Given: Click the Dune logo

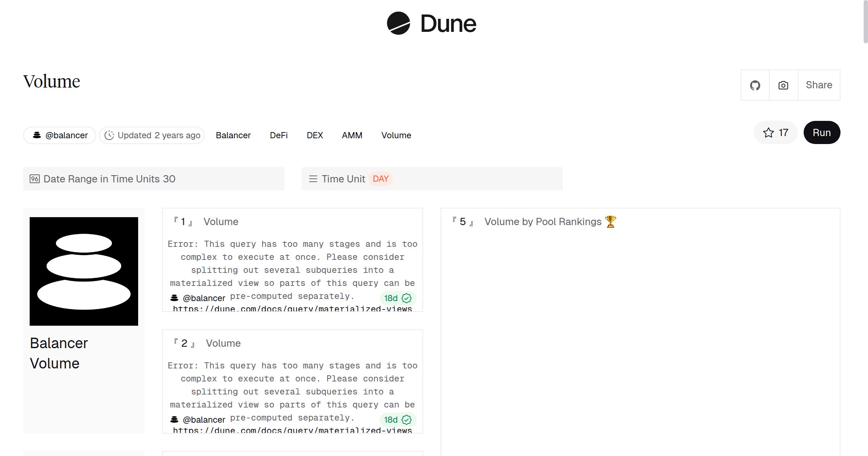Looking at the screenshot, I should 431,24.
